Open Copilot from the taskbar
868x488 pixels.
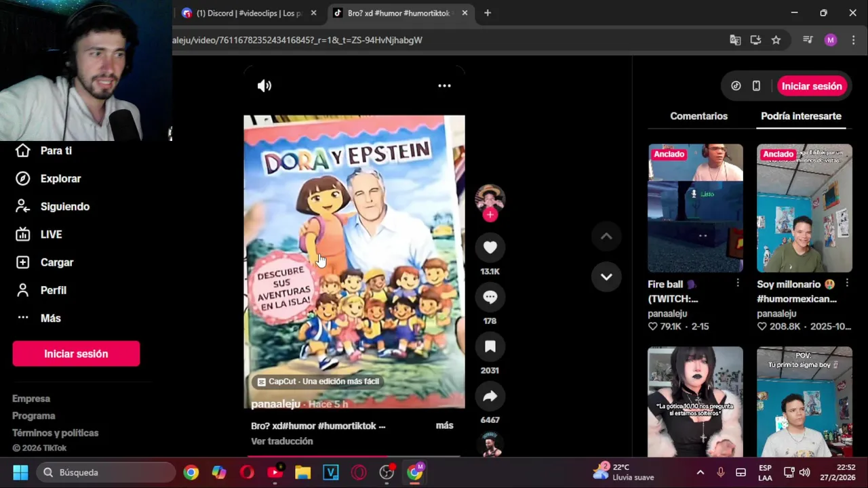[219, 472]
